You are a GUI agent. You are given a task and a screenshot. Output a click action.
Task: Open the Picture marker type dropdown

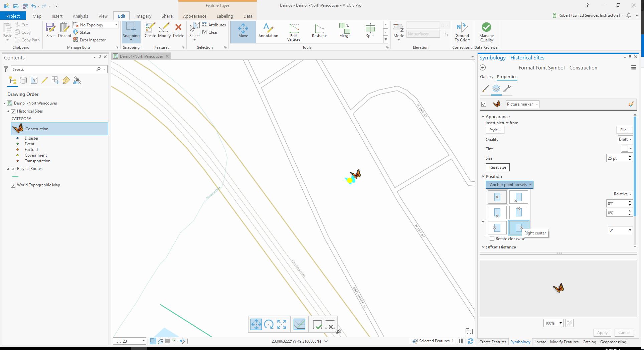click(522, 104)
